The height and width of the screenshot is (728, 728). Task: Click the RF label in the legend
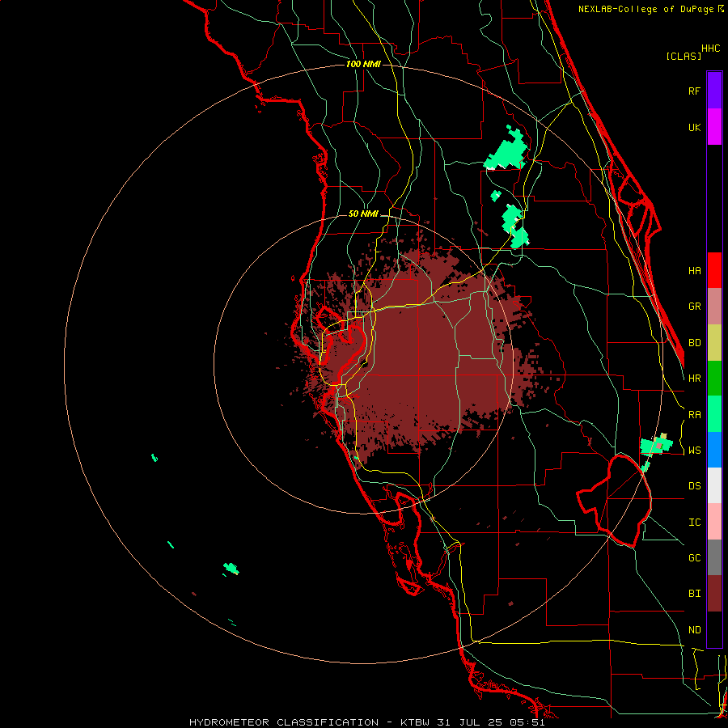[694, 91]
